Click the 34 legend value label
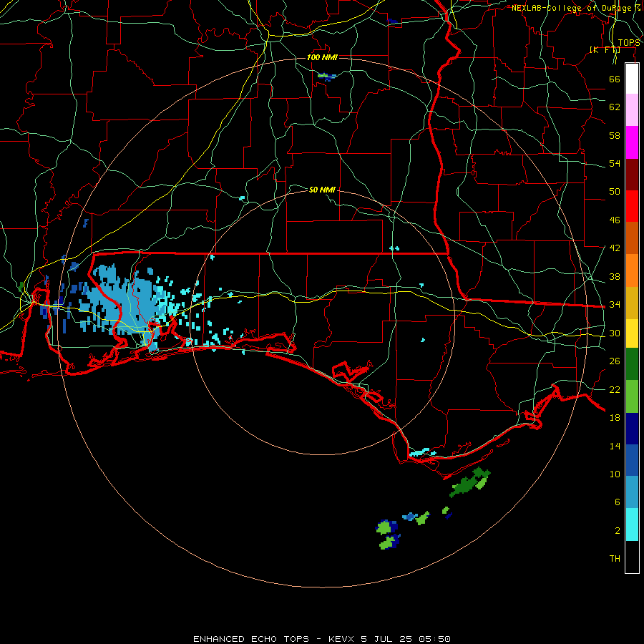 click(615, 304)
